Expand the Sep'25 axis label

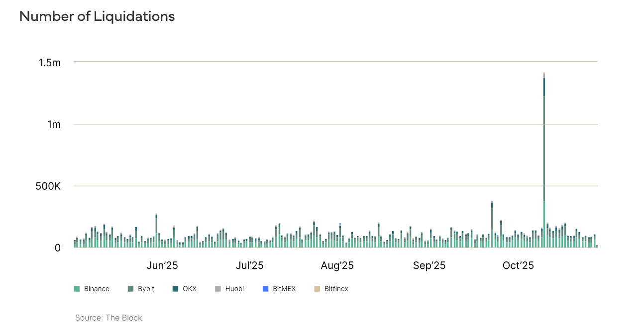tap(429, 265)
